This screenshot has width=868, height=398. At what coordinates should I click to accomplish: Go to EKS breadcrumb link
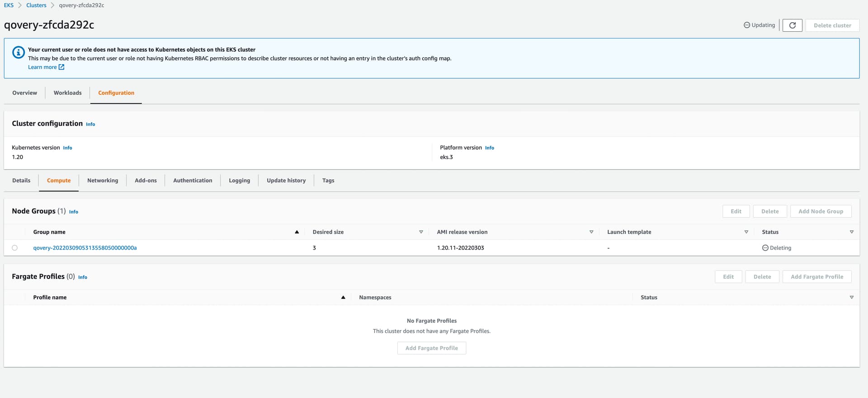coord(9,5)
